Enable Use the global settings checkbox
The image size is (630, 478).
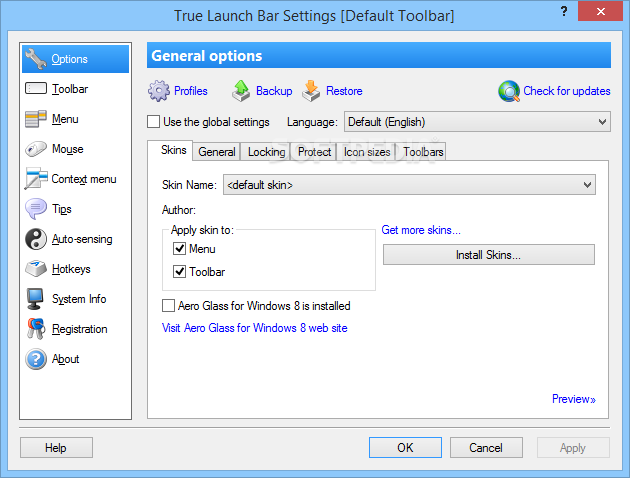[153, 122]
